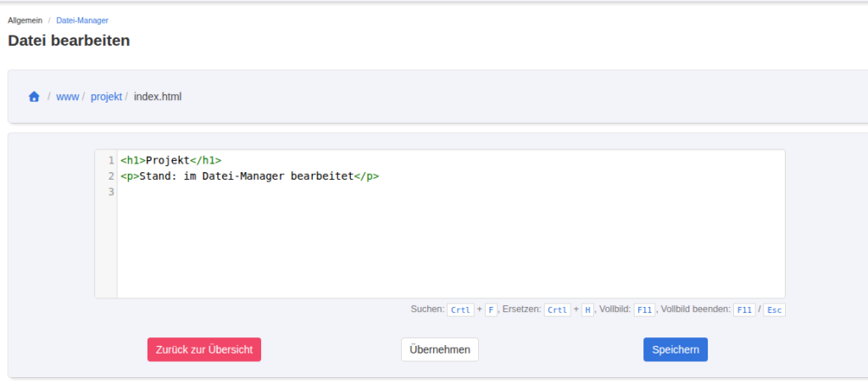Click the Esc key hint

774,310
